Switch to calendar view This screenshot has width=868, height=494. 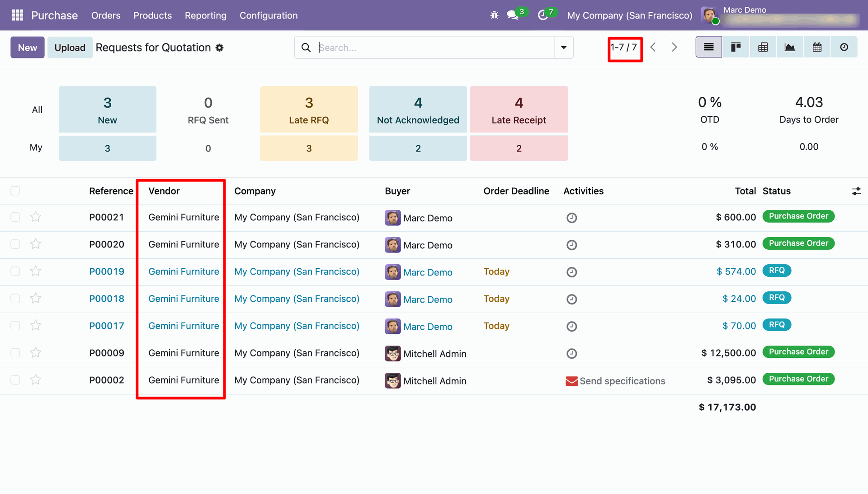pos(817,47)
